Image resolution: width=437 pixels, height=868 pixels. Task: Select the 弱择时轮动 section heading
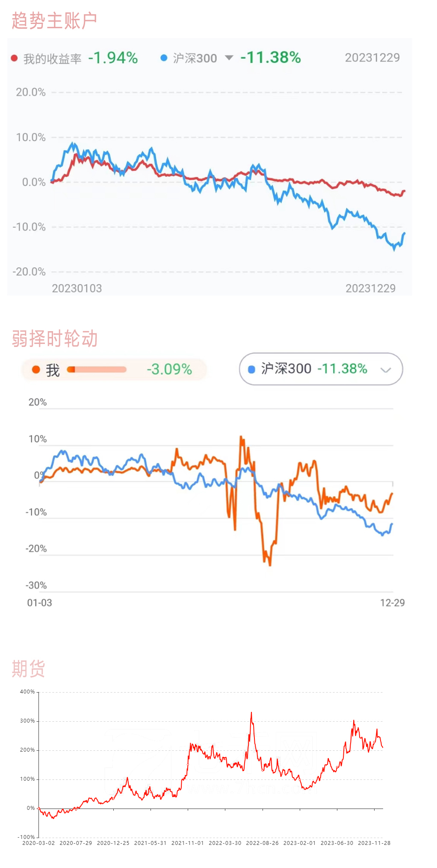pos(55,339)
